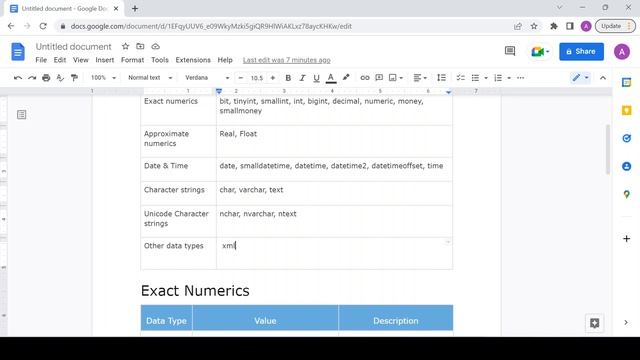Hide the menus with chevron
640x360 pixels.
[603, 78]
